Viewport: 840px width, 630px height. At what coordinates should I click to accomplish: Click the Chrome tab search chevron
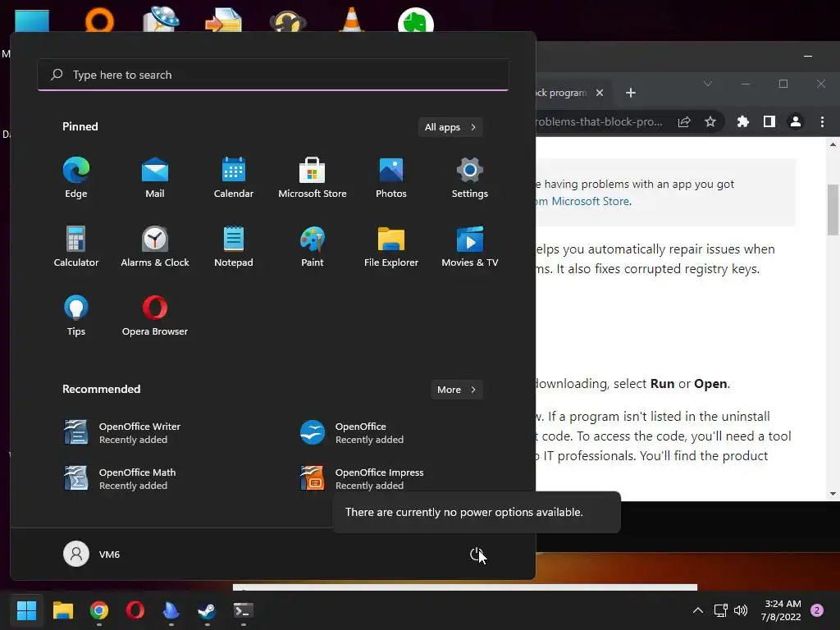708,84
